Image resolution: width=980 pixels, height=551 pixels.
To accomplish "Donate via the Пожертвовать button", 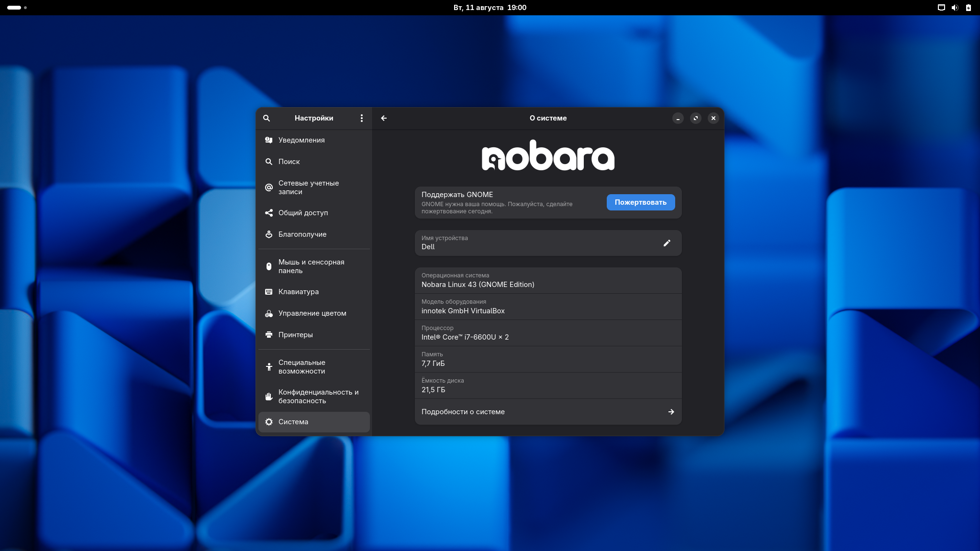I will [x=641, y=202].
